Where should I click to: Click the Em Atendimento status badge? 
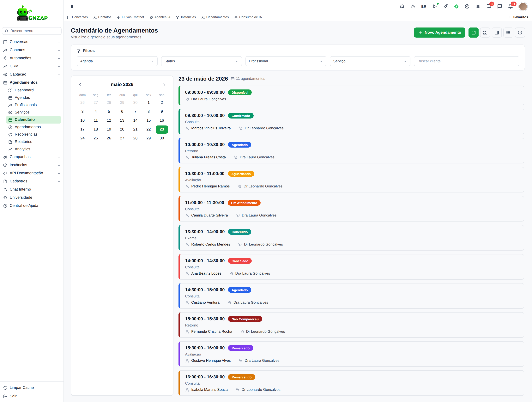(244, 203)
